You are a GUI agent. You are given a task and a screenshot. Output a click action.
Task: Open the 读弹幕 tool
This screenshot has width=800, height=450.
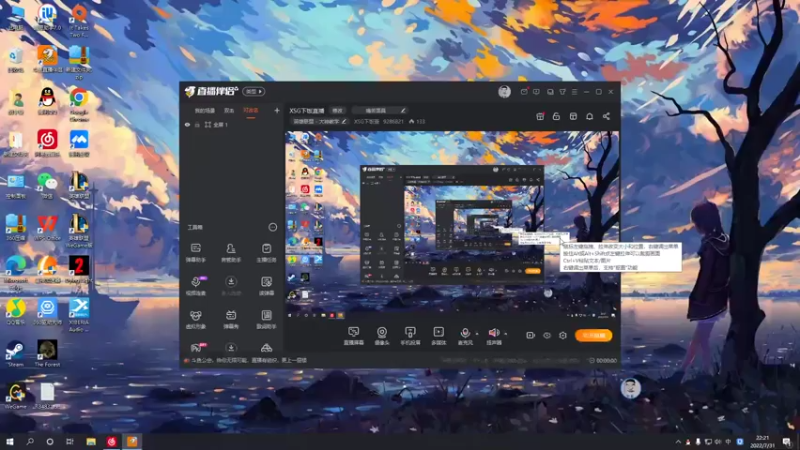pos(266,286)
